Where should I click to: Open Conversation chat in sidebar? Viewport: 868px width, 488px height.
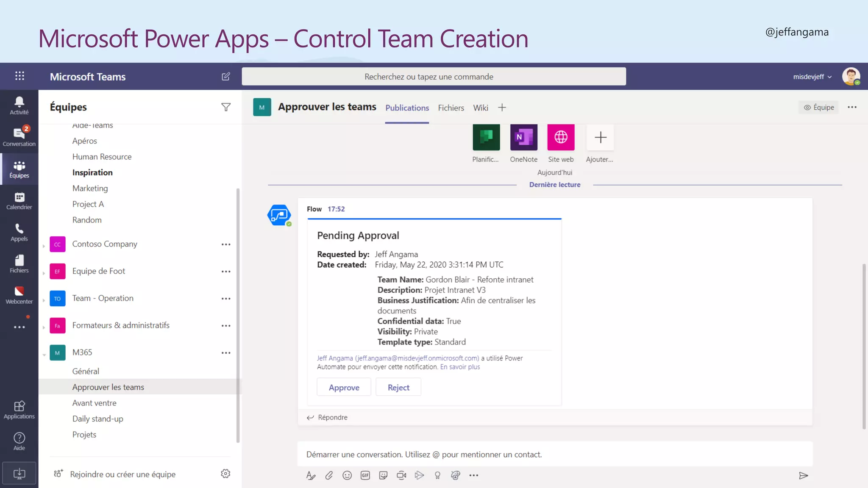click(x=19, y=136)
